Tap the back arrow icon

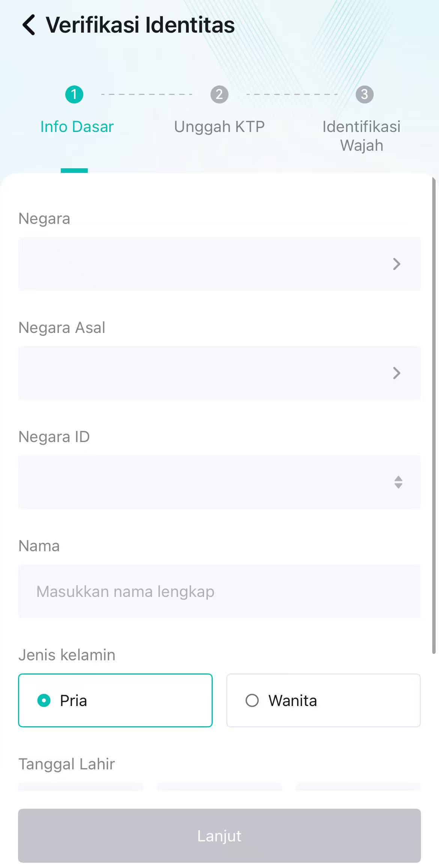(x=29, y=25)
